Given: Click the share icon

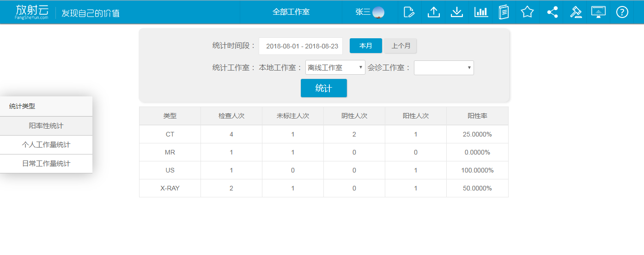Looking at the screenshot, I should pos(552,12).
